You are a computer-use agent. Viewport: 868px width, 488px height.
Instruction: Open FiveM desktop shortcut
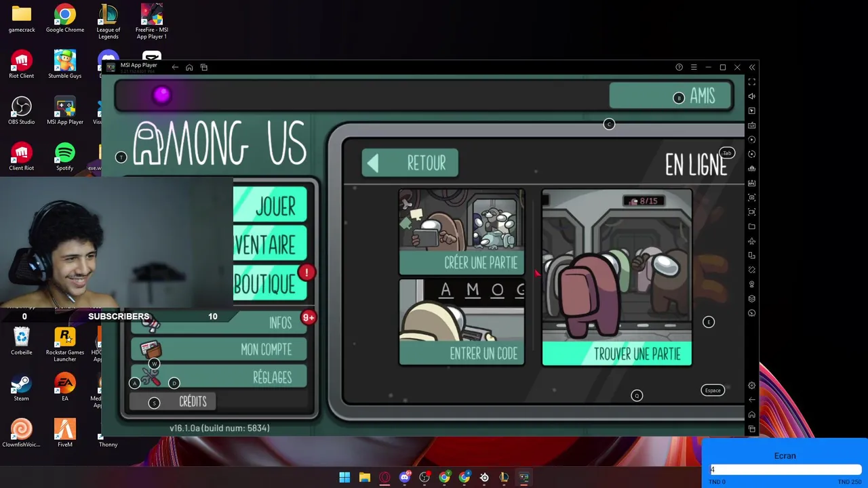click(65, 434)
